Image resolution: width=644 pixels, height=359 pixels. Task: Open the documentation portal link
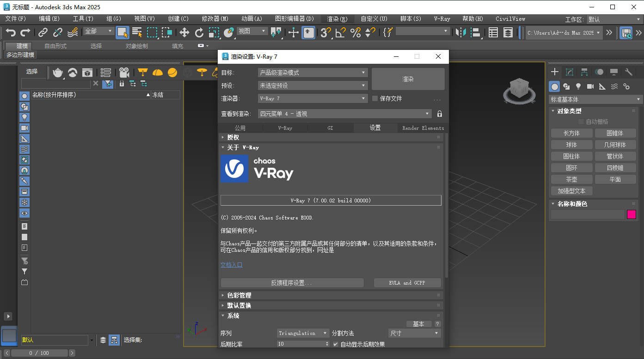[232, 265]
